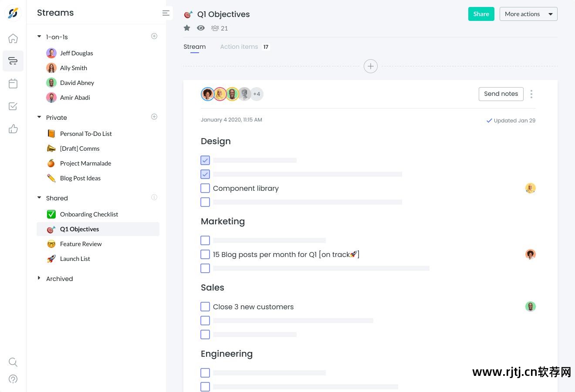Open the Home icon in left sidebar
The height and width of the screenshot is (392, 575).
click(x=13, y=38)
